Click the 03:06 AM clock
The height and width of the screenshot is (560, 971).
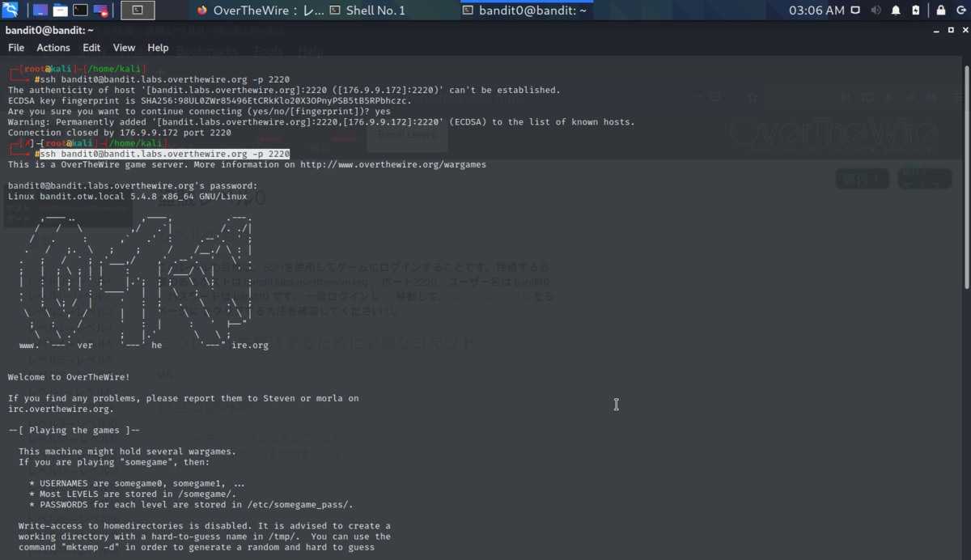[816, 11]
